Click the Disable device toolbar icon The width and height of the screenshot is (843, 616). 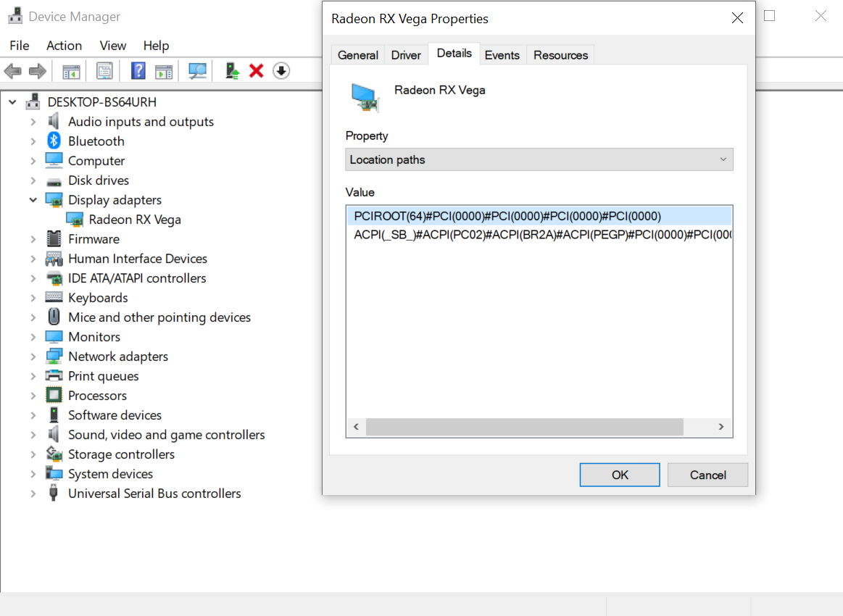(281, 70)
